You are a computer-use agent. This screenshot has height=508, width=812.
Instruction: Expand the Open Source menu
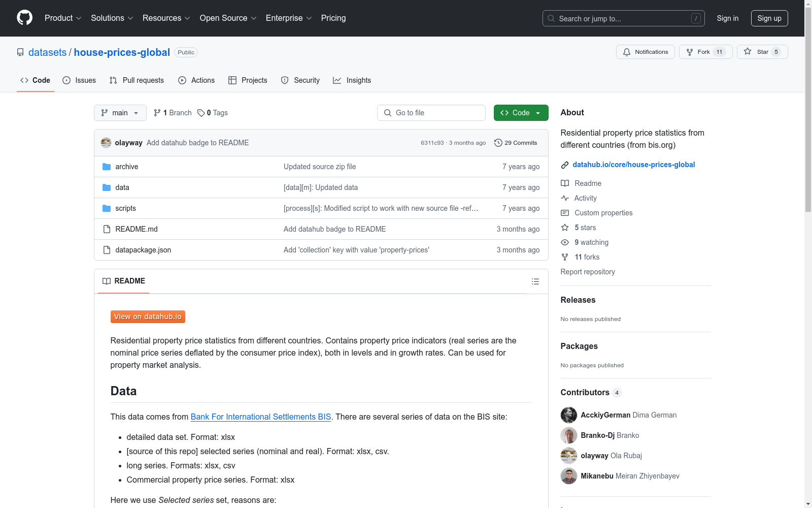point(228,18)
